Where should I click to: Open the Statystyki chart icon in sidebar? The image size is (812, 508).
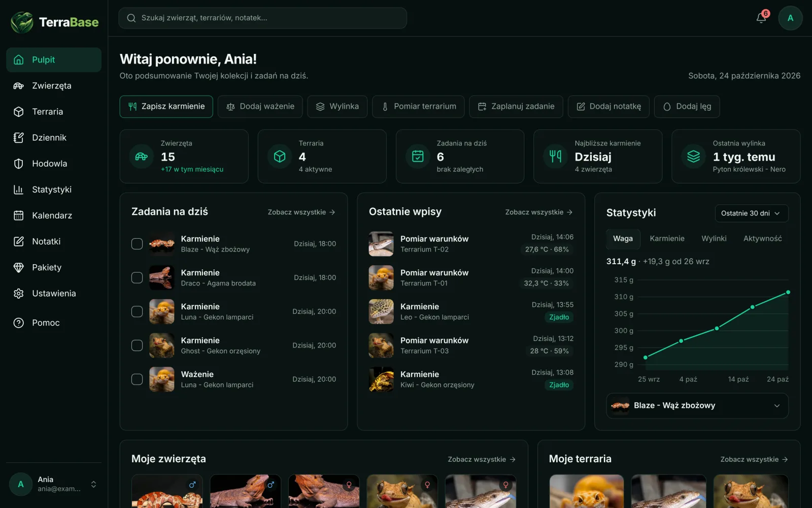[19, 189]
